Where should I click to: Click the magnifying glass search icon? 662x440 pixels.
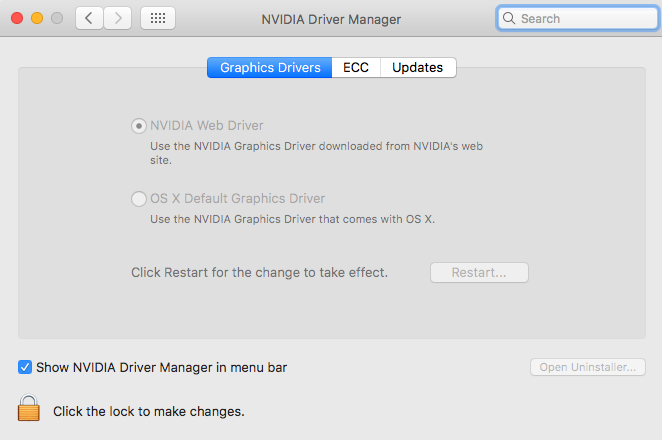[x=509, y=18]
